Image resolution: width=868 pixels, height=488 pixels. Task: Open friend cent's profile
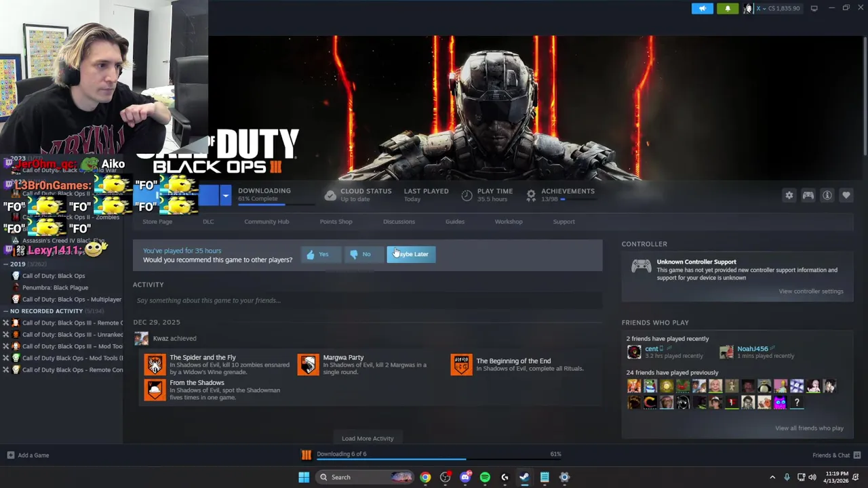(652, 349)
